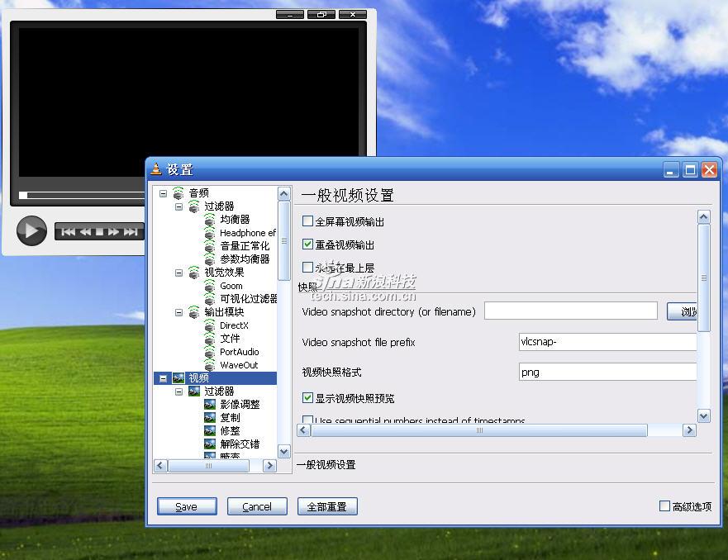This screenshot has height=560, width=728.
Task: Click the icon beside 可视化过滤器
Action: (210, 299)
